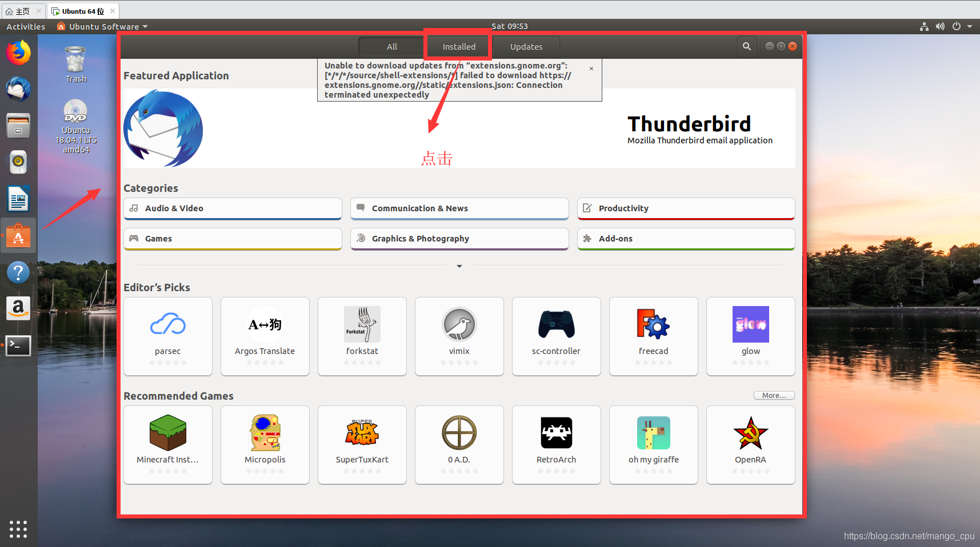
Task: Switch to the Installed tab
Action: click(x=459, y=47)
